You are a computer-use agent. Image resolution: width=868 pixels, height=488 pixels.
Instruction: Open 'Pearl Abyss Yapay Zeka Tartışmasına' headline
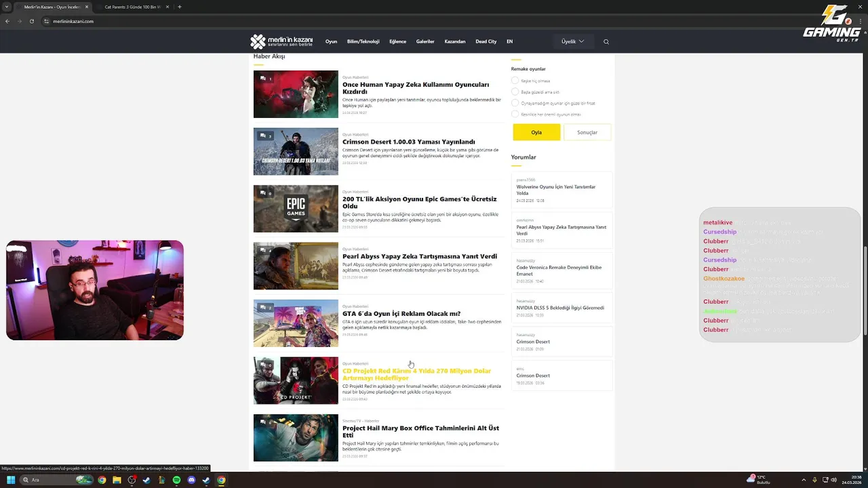coord(420,256)
